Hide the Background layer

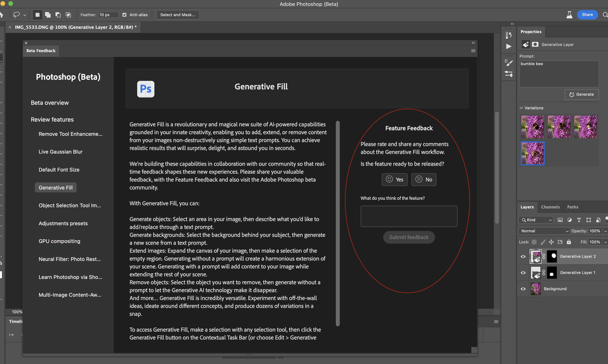coord(523,289)
